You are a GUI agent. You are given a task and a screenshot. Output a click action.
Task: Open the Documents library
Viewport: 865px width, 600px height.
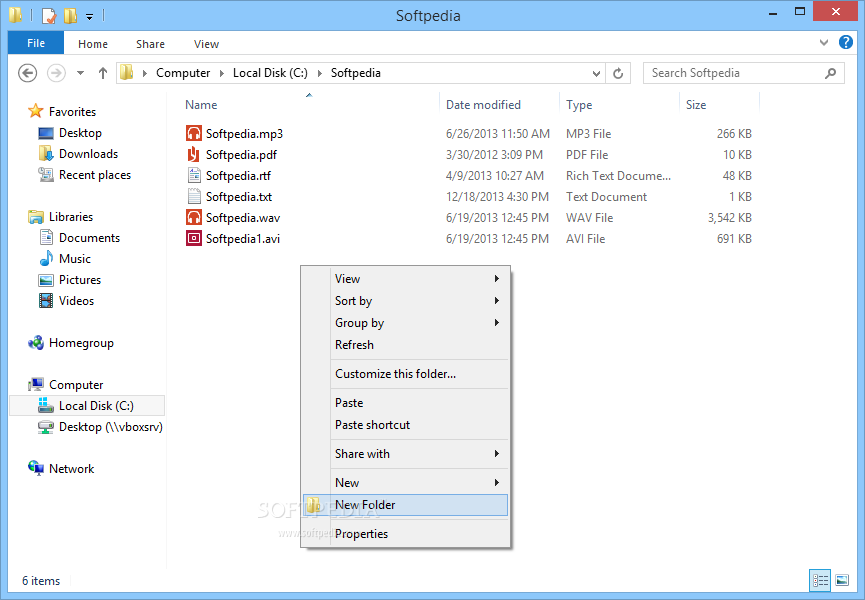click(x=89, y=238)
